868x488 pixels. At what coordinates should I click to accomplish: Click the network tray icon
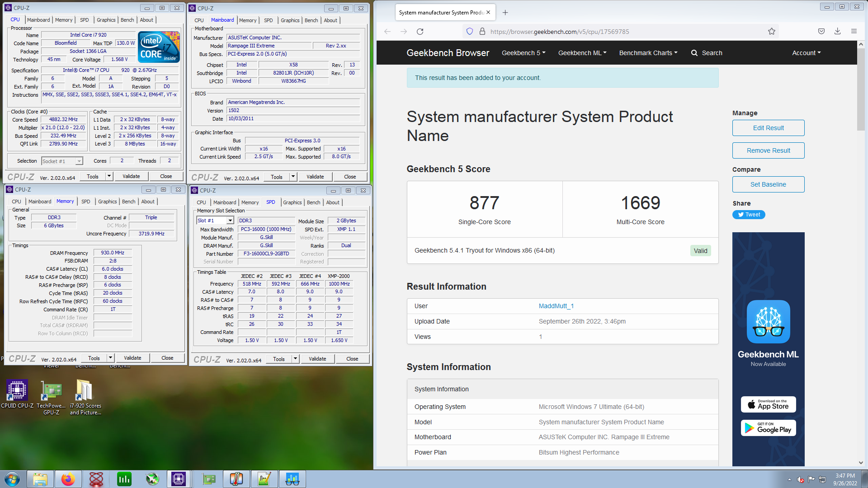point(822,479)
